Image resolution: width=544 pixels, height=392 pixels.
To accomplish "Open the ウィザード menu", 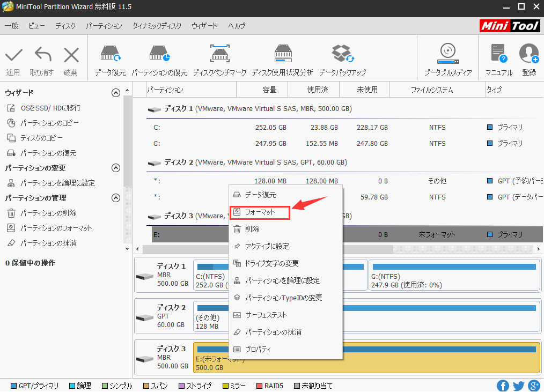I will coord(205,26).
